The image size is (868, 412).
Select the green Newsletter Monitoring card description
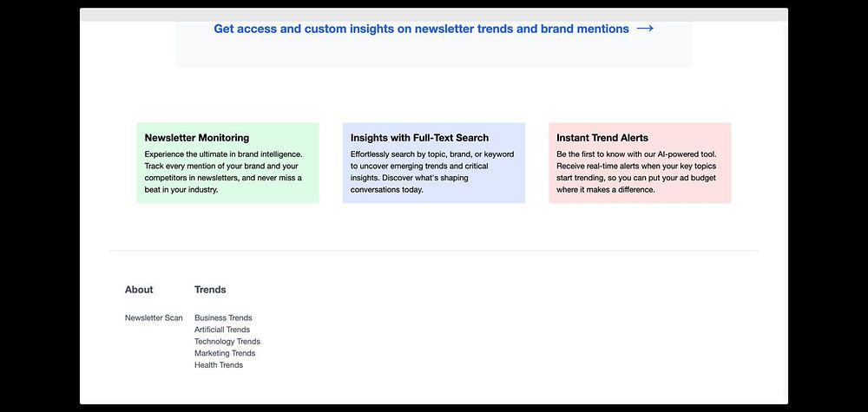(224, 172)
